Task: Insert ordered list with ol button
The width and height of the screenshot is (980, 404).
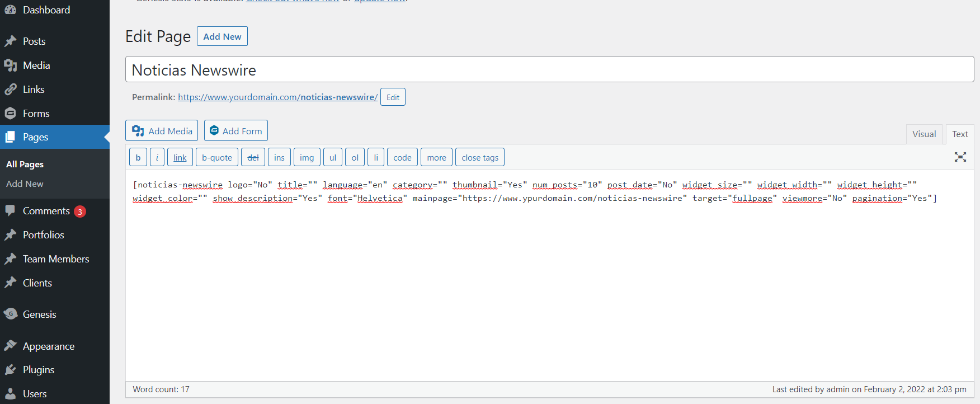Action: click(x=355, y=158)
